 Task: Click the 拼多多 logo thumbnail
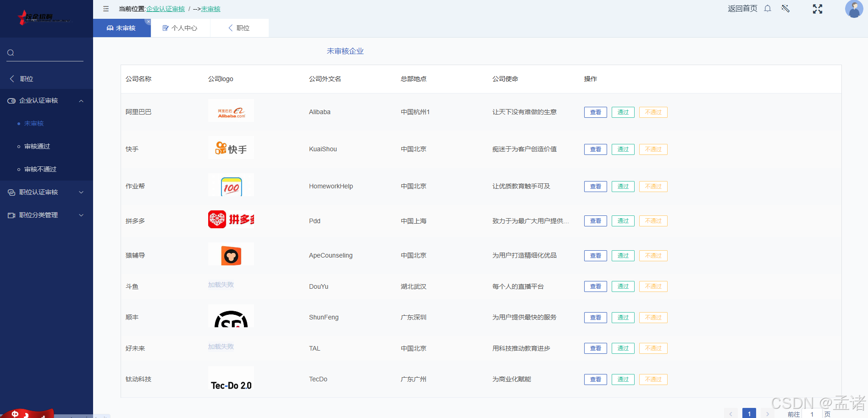coord(231,219)
